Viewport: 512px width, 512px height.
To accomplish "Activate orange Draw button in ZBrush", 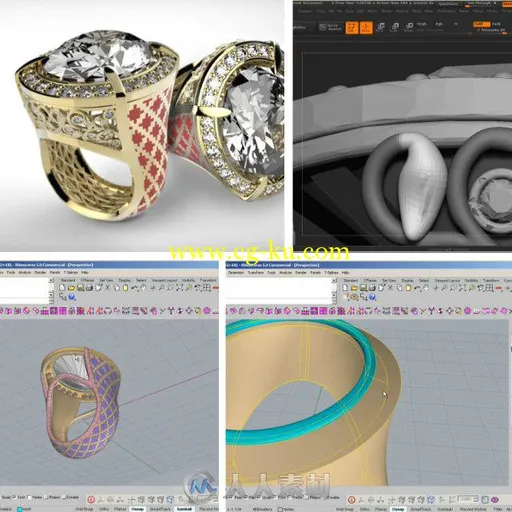I will 366,27.
